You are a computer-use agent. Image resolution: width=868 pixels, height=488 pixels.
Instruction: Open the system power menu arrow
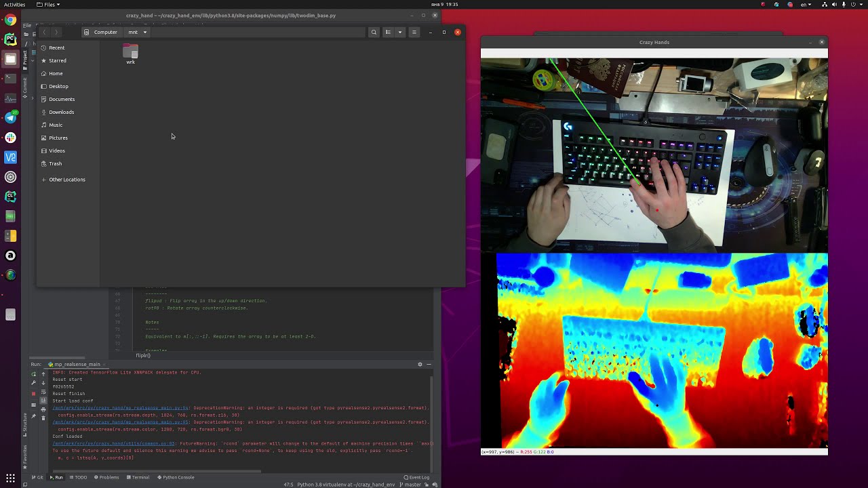click(860, 4)
